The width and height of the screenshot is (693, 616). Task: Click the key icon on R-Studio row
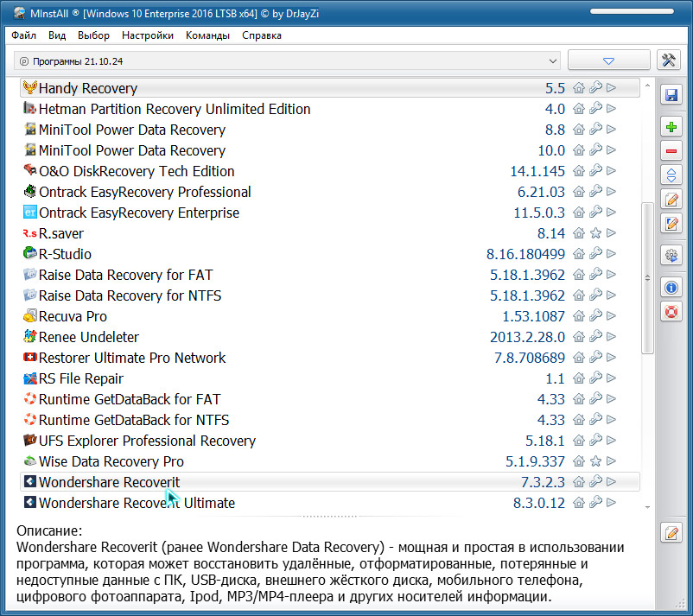595,254
